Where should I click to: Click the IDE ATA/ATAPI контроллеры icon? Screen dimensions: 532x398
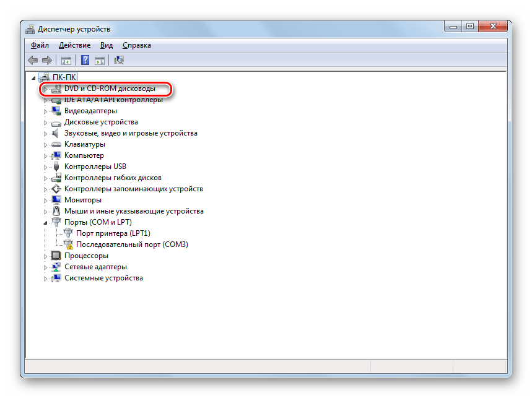pyautogui.click(x=56, y=100)
